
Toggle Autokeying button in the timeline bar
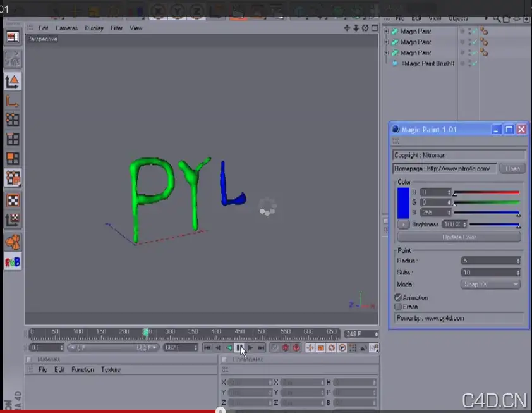tap(274, 348)
